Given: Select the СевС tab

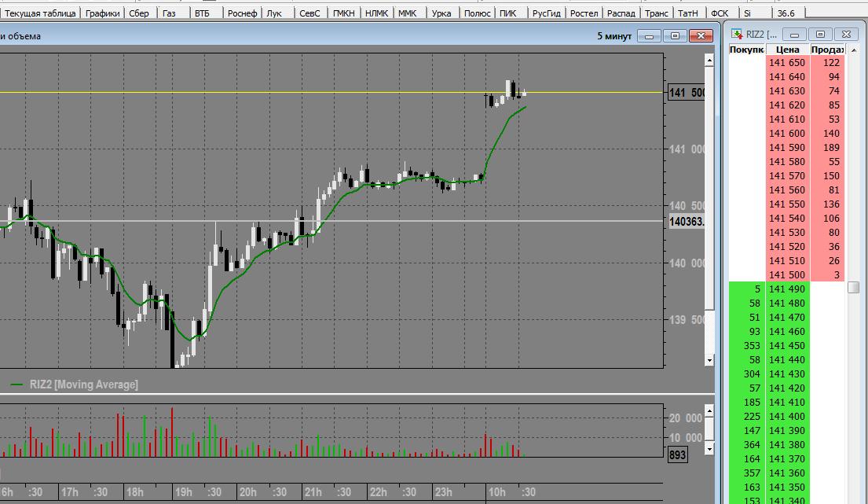Looking at the screenshot, I should coord(309,13).
